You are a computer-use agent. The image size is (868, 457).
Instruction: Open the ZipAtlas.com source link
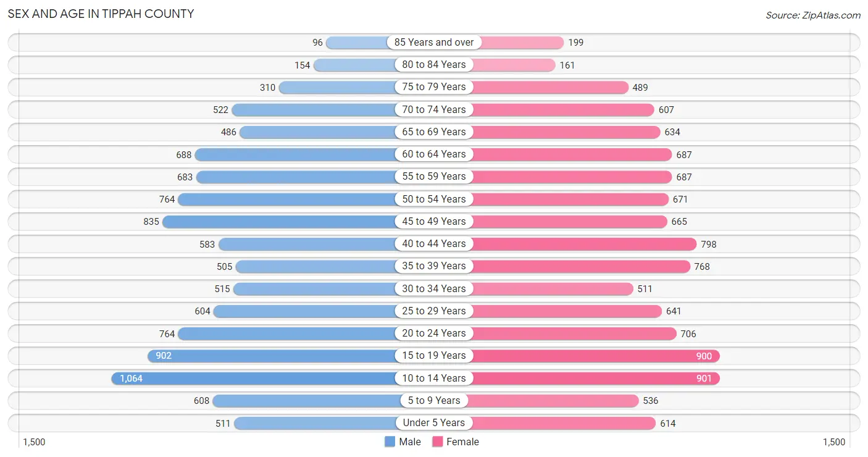click(812, 15)
